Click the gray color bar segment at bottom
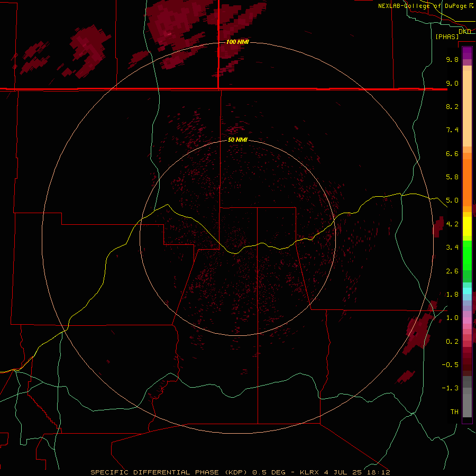This screenshot has width=476, height=476. (x=467, y=405)
